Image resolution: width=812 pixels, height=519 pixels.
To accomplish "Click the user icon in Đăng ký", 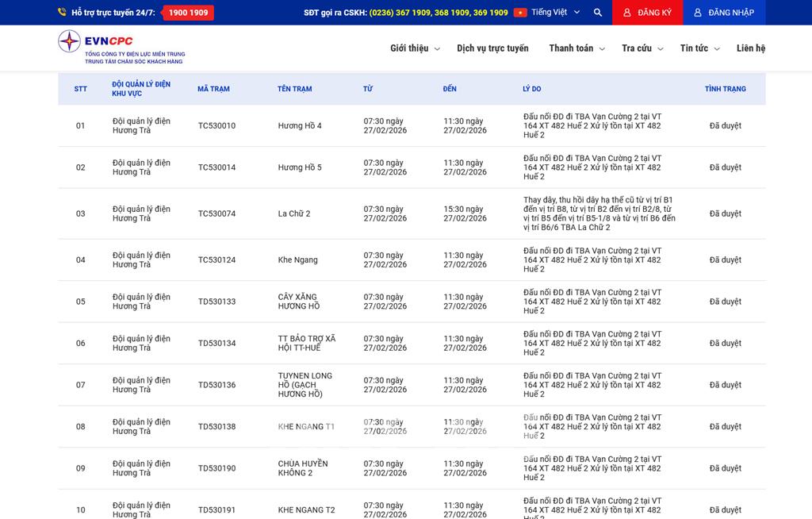I will tap(627, 13).
